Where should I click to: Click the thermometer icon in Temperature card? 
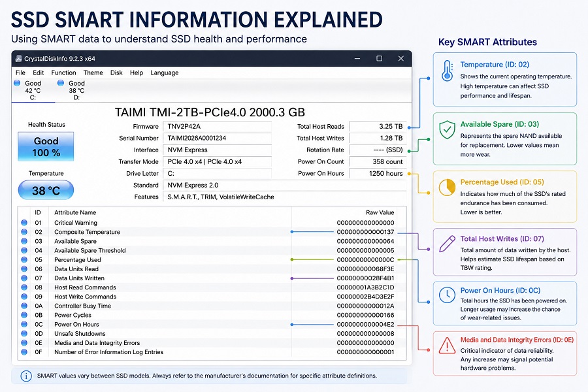click(x=447, y=71)
